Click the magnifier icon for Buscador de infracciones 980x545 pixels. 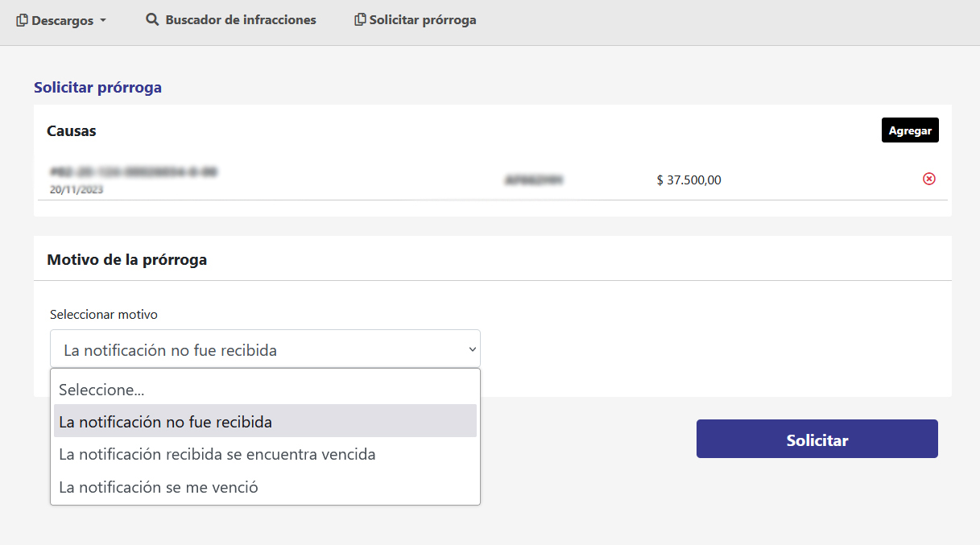(152, 19)
